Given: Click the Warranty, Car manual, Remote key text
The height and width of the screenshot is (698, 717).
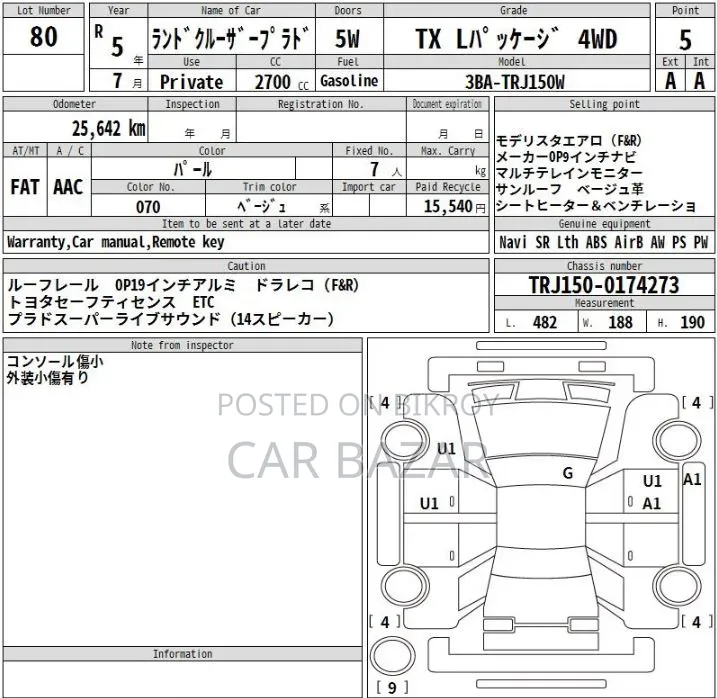Looking at the screenshot, I should pos(116,242).
